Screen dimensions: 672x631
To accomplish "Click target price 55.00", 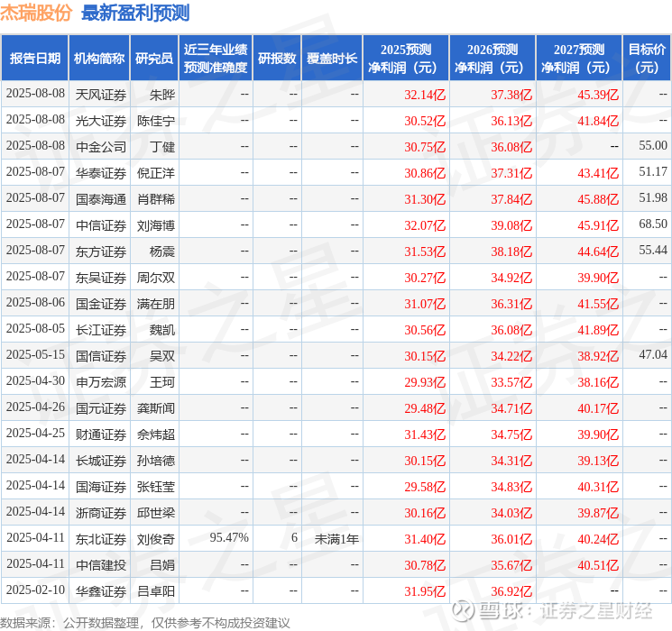I will [x=653, y=146].
